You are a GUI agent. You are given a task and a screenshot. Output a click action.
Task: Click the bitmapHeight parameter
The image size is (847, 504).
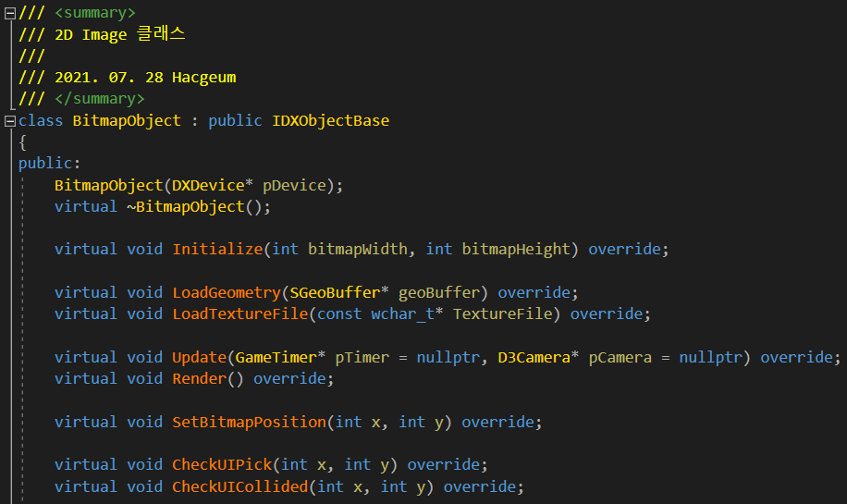516,249
